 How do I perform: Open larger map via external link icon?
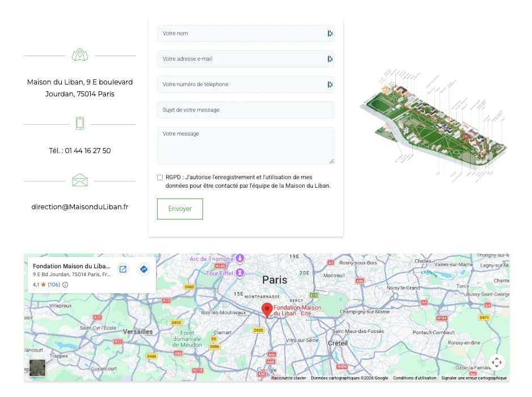[123, 269]
